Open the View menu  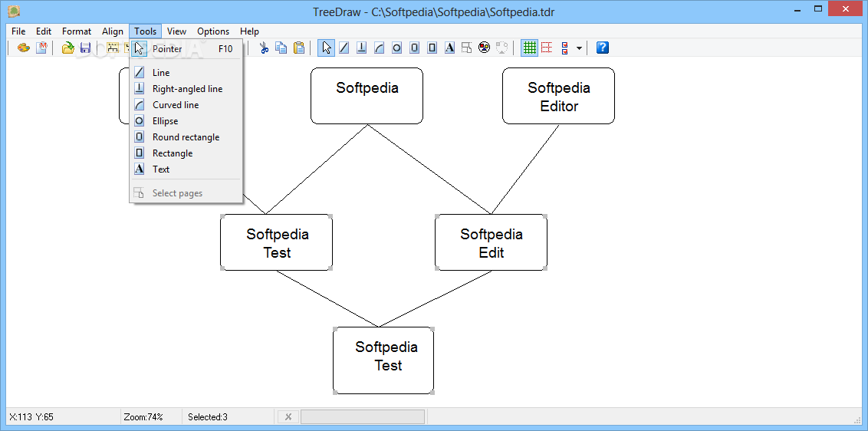point(176,31)
